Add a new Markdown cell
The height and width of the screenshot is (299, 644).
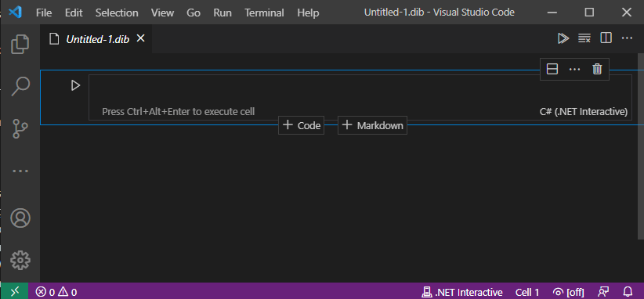pyautogui.click(x=372, y=125)
